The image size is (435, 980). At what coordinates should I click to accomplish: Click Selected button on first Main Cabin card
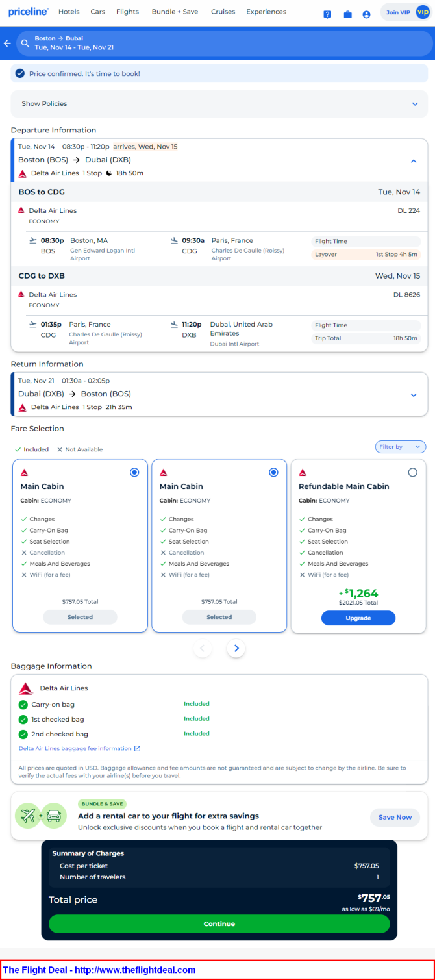point(81,617)
